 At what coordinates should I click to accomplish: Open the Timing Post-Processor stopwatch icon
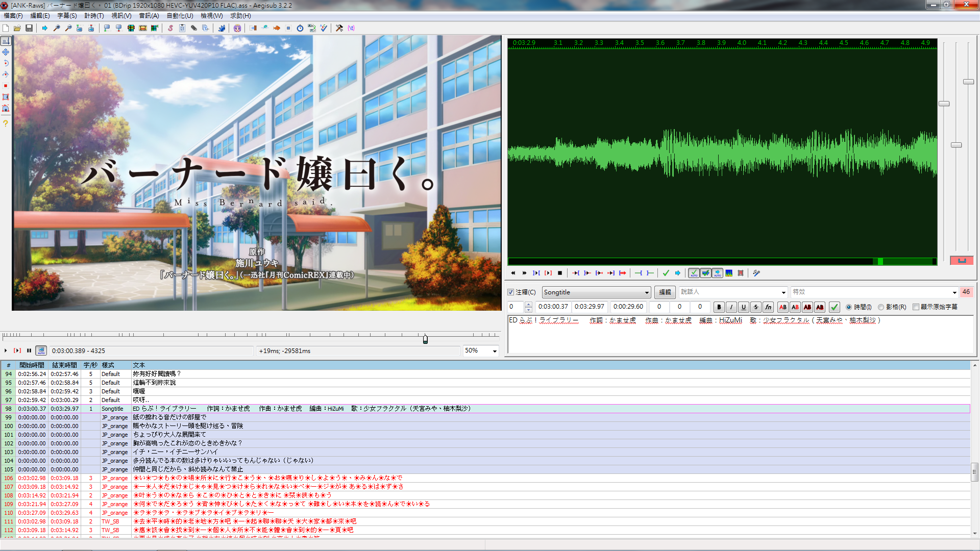[x=300, y=28]
